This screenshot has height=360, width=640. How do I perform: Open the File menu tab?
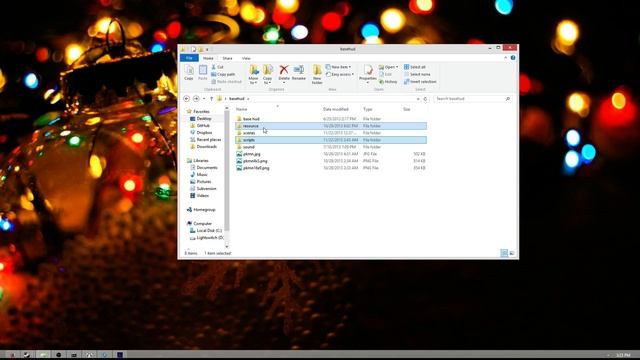click(x=189, y=58)
